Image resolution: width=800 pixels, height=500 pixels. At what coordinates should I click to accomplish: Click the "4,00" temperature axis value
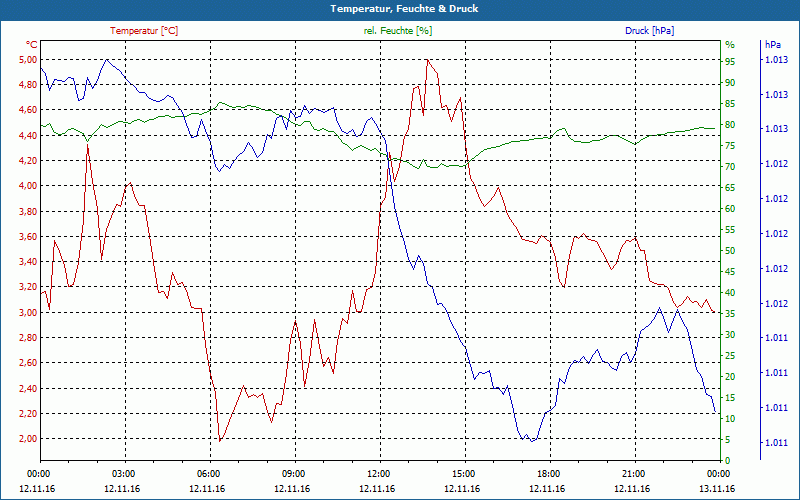28,186
